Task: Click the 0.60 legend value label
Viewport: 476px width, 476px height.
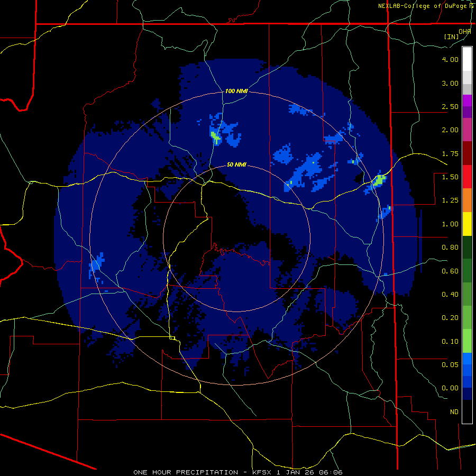Action: (450, 271)
